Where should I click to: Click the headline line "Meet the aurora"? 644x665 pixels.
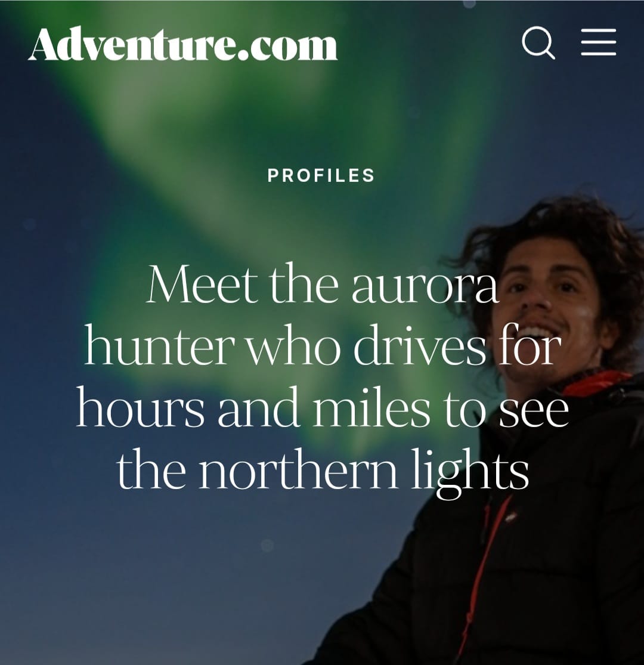click(322, 283)
